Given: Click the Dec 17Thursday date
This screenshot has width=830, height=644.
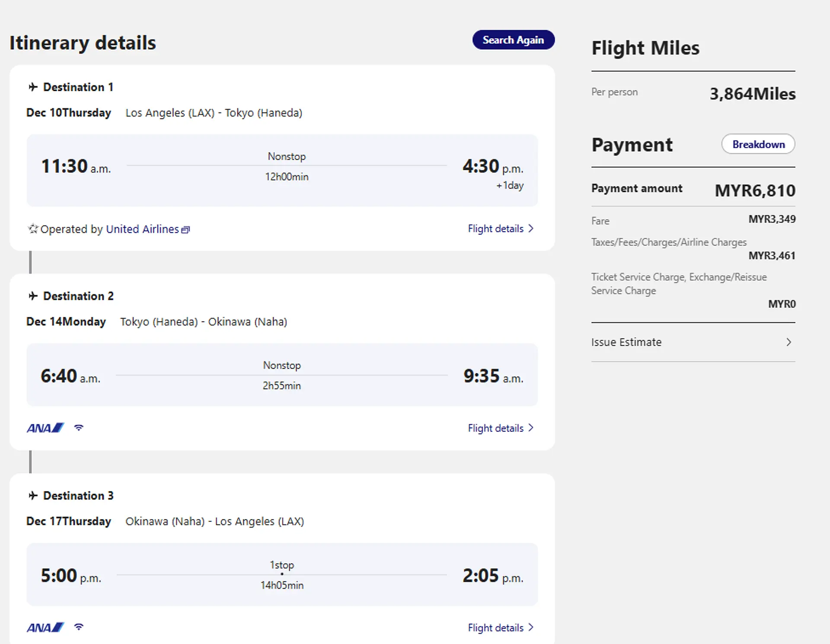Looking at the screenshot, I should click(x=69, y=522).
